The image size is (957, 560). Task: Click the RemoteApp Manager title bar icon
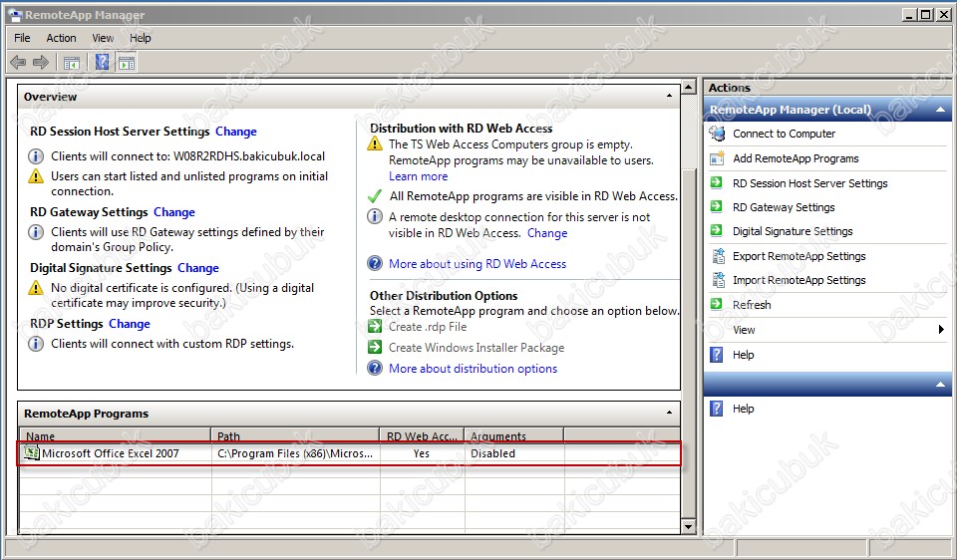tap(15, 15)
